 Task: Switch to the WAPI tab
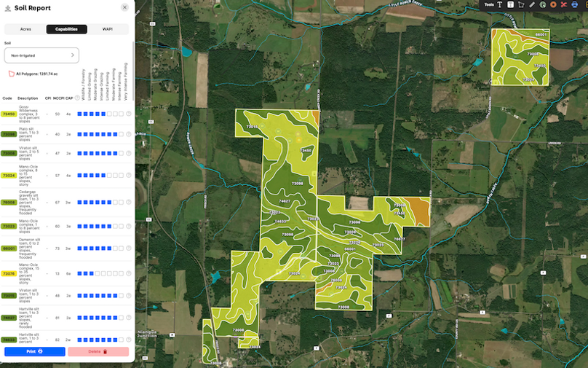tap(108, 29)
